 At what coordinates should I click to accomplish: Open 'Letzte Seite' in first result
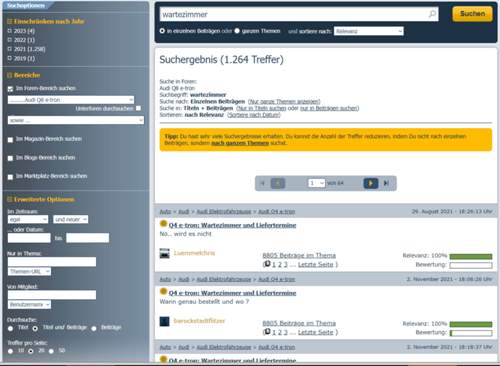click(x=316, y=264)
